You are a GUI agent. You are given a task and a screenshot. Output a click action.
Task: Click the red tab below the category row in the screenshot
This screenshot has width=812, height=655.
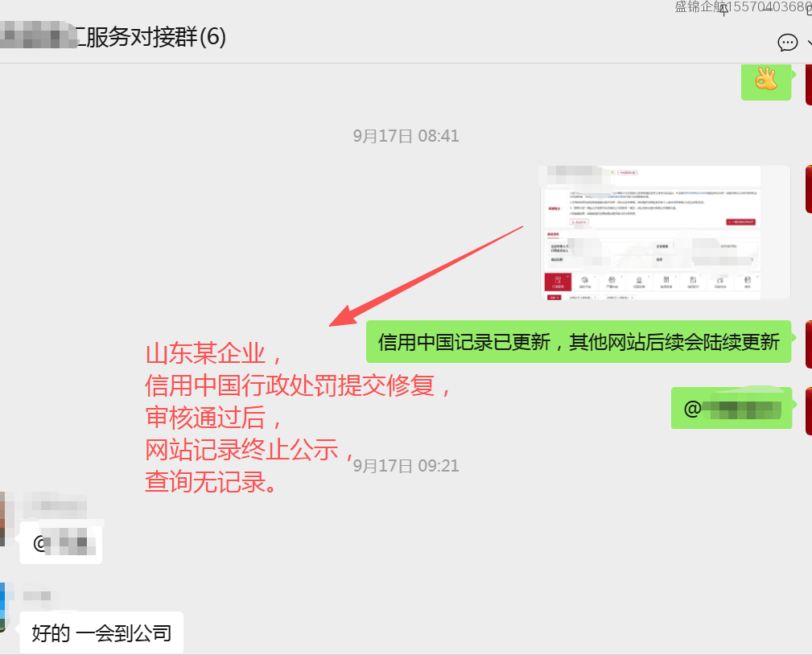pos(553,298)
